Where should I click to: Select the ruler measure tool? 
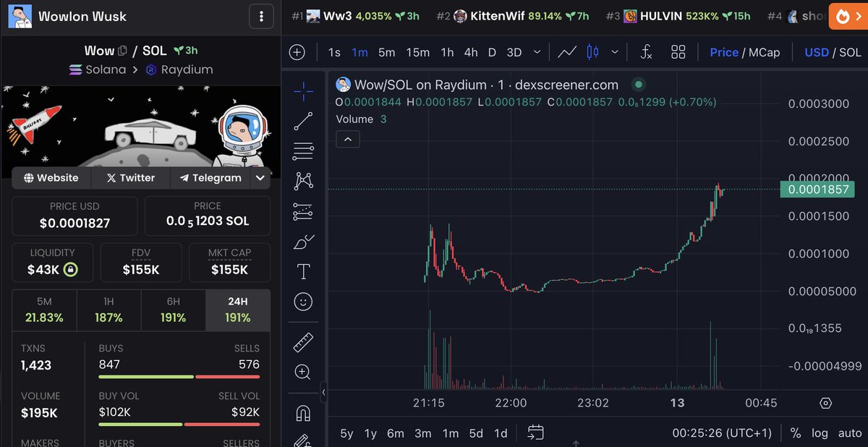tap(304, 341)
